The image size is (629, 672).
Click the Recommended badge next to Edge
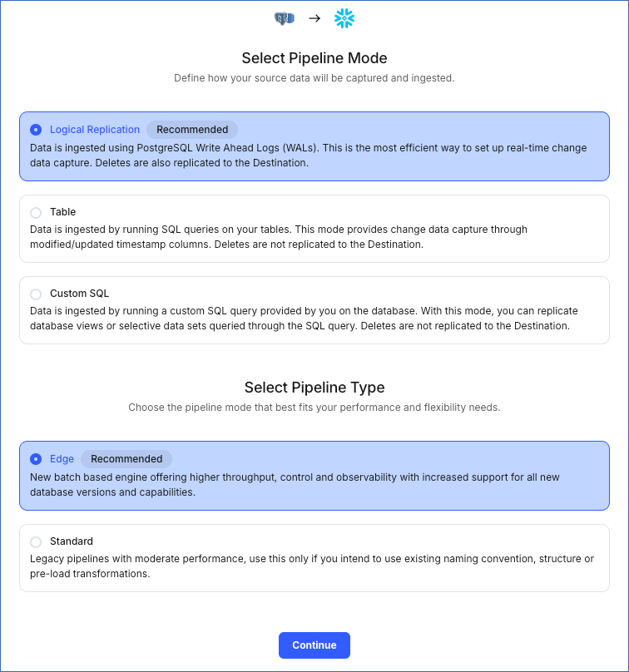point(126,458)
